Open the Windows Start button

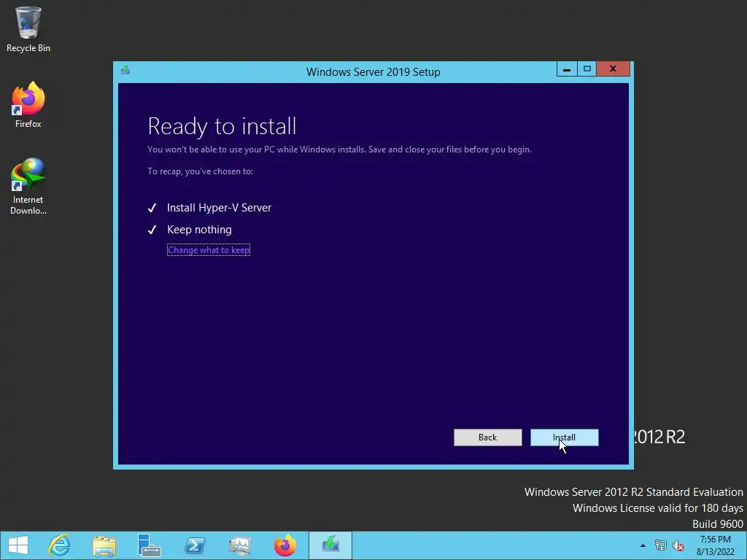click(x=18, y=545)
